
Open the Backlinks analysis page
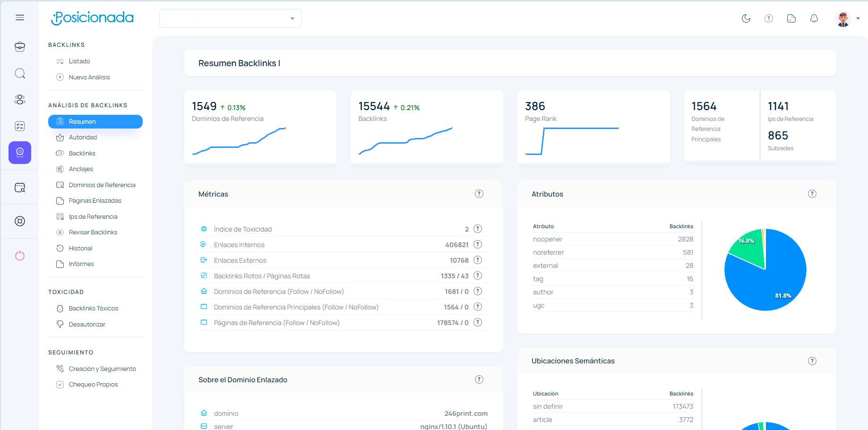(x=82, y=154)
